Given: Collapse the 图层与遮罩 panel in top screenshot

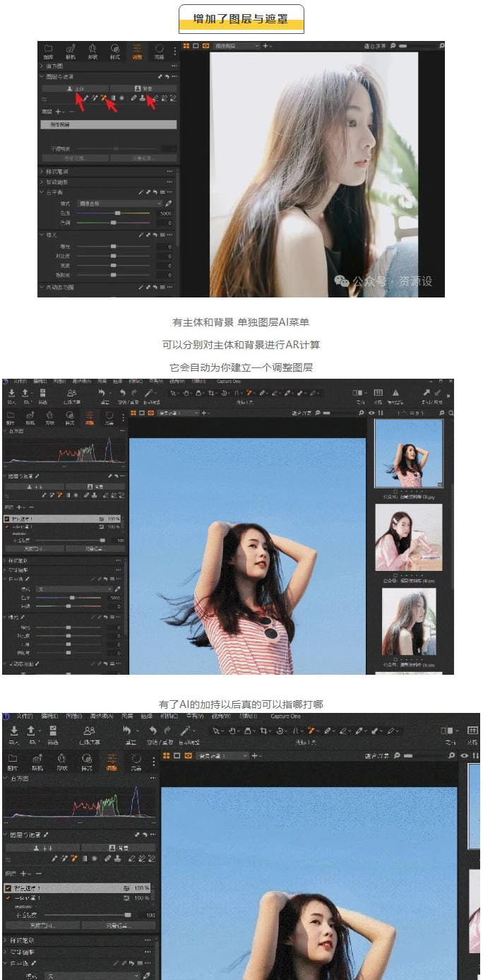Looking at the screenshot, I should tap(41, 76).
